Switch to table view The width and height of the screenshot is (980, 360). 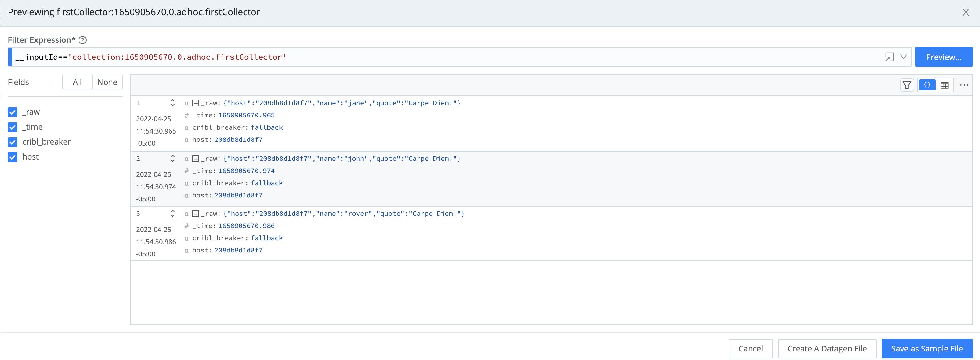coord(944,85)
